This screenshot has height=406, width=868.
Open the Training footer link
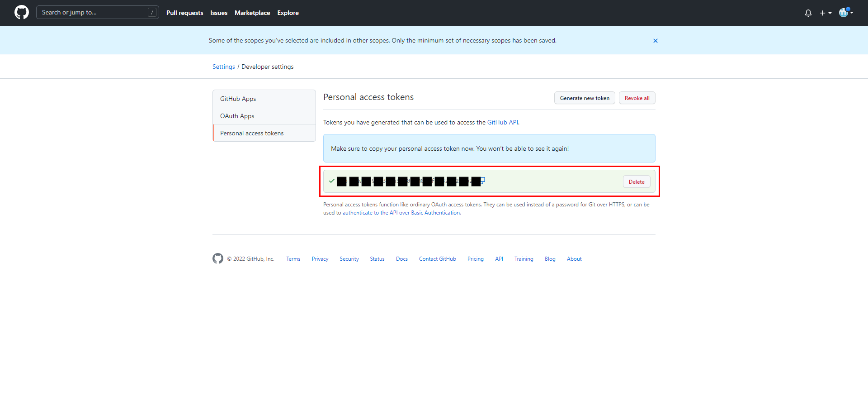[524, 259]
